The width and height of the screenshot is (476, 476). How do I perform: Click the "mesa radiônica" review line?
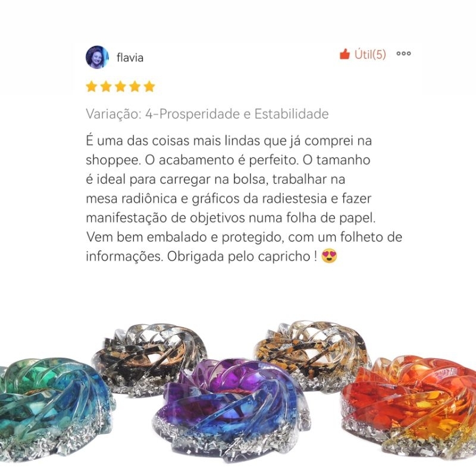click(228, 199)
